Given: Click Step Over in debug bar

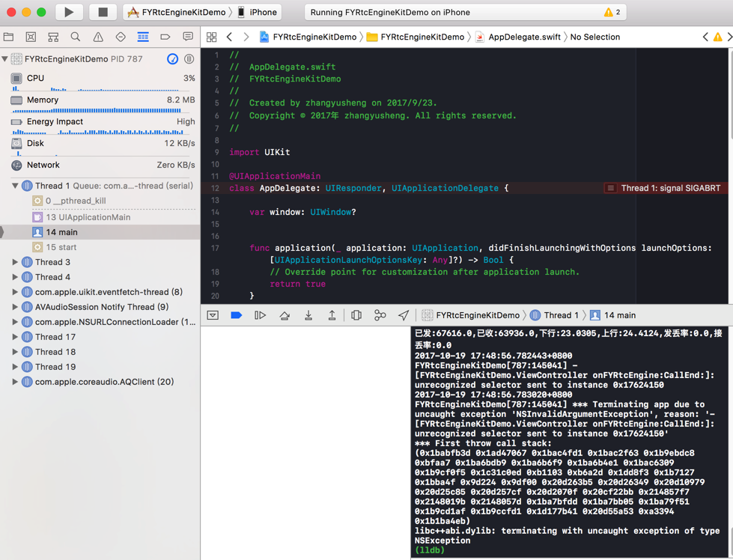Looking at the screenshot, I should point(285,315).
